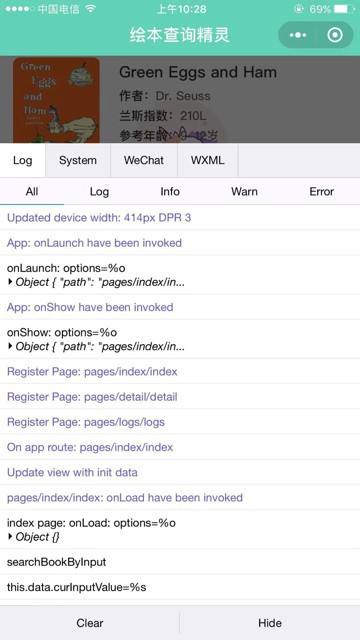Open the Green Eggs and Ham cover

point(56,100)
